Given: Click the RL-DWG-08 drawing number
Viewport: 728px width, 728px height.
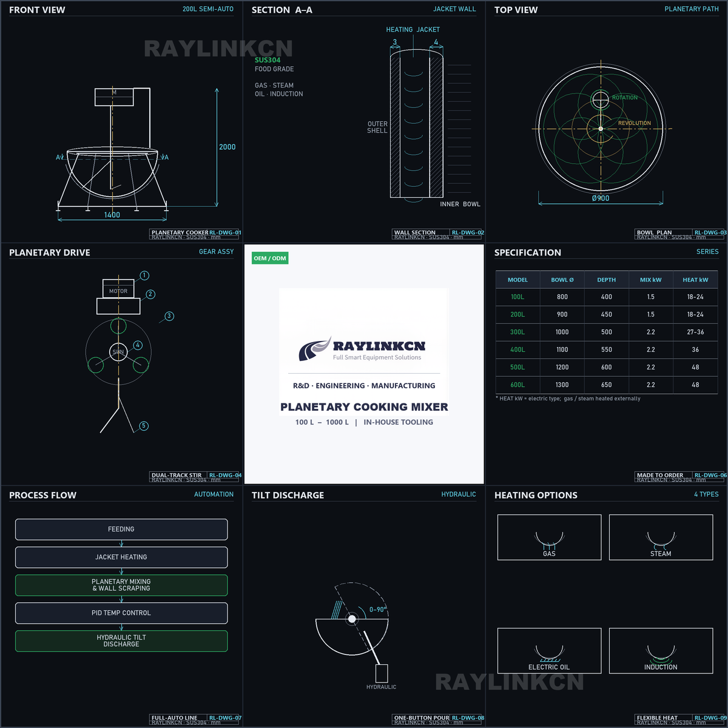Looking at the screenshot, I should pyautogui.click(x=468, y=718).
